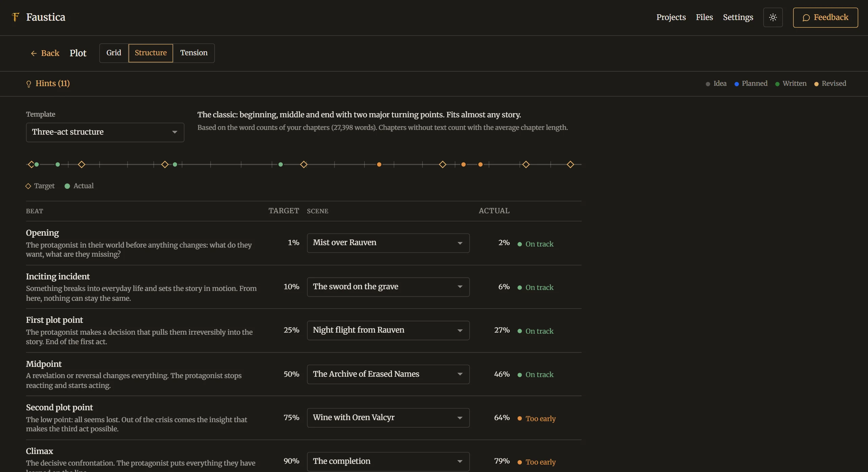Click the Opening beat title
The width and height of the screenshot is (868, 472).
(x=42, y=233)
